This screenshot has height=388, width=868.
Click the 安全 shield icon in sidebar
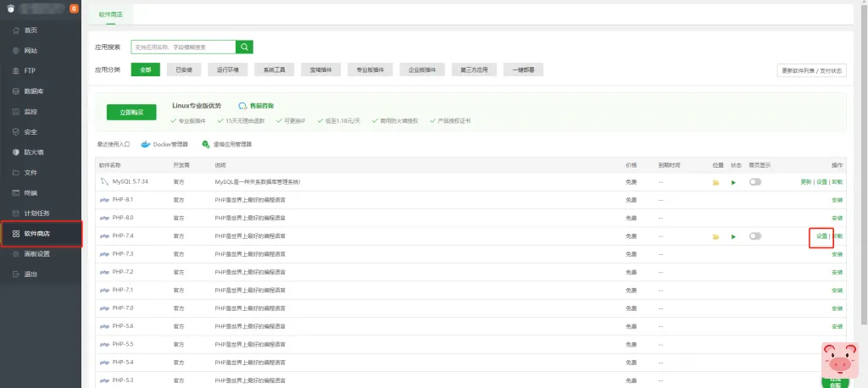coord(16,131)
